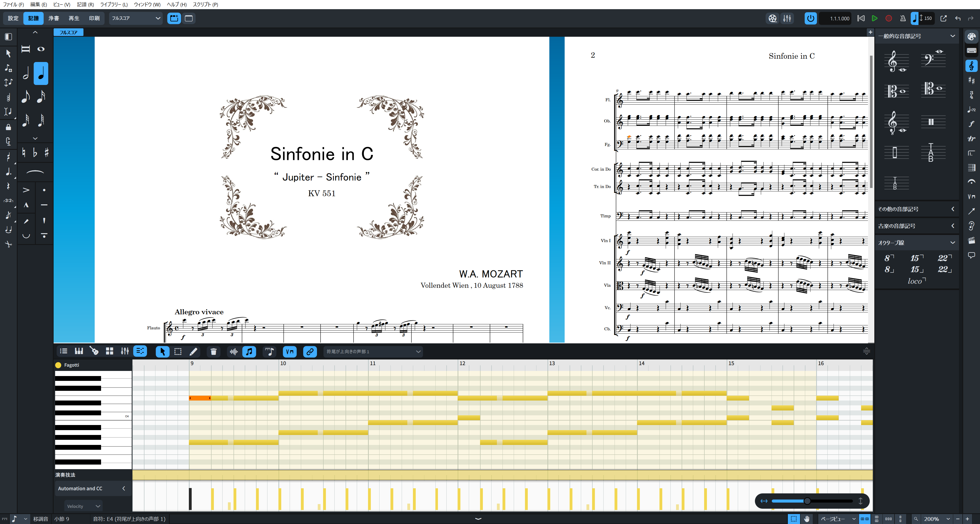The height and width of the screenshot is (524, 980).
Task: Open the 編集 (E) menu
Action: coord(39,4)
